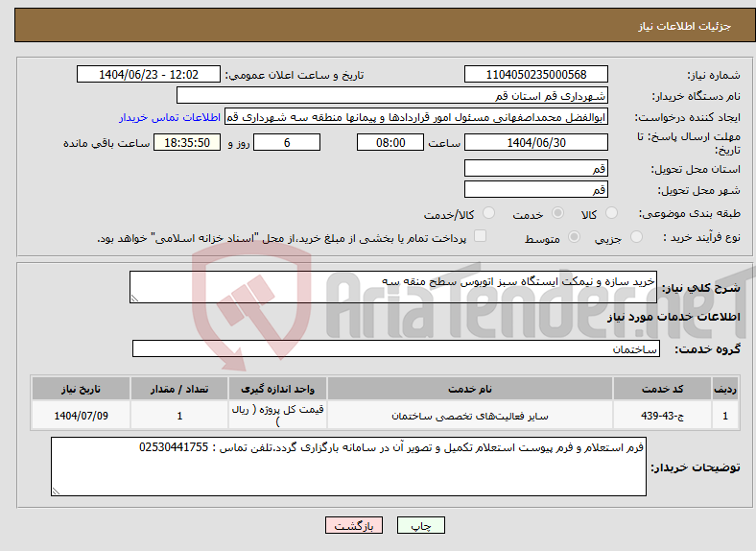Viewport: 756px width, 551px height.
Task: Click the resize handle of شرح کلی نیاز box
Action: click(x=134, y=299)
